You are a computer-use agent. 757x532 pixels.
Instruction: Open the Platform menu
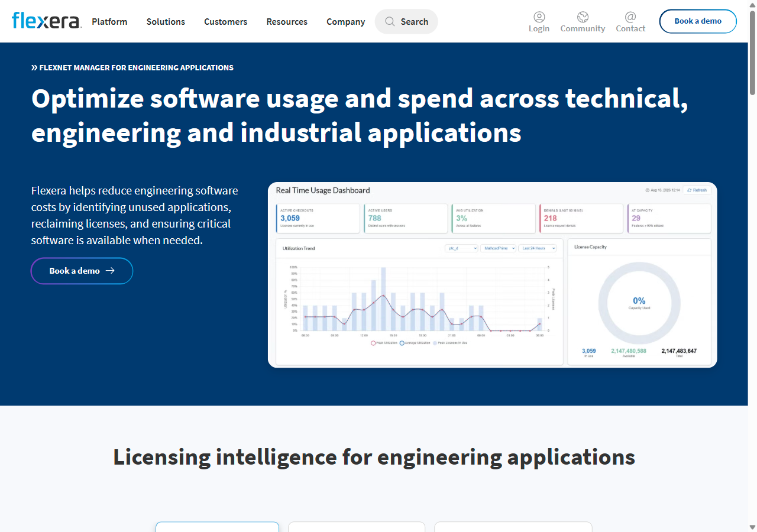click(x=109, y=21)
